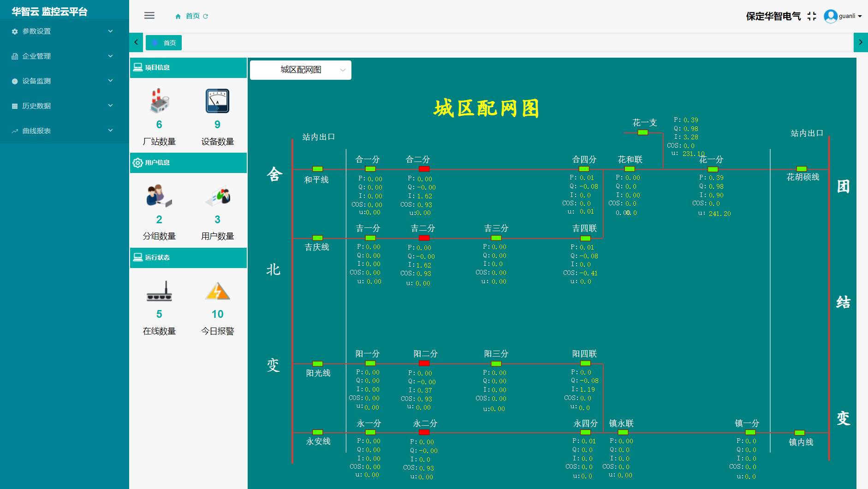This screenshot has height=489, width=868.
Task: Click the green switch for 花胡硕线
Action: click(x=802, y=169)
